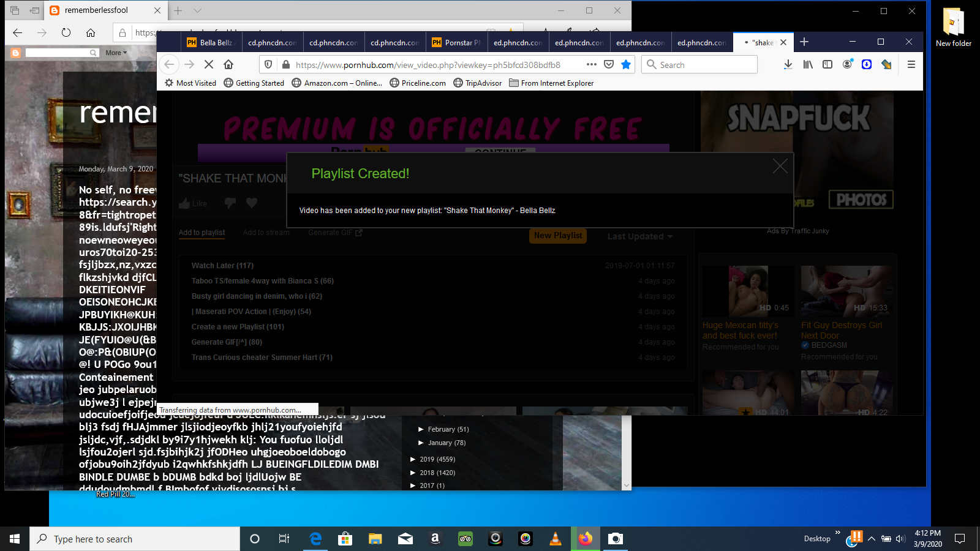The width and height of the screenshot is (980, 551).
Task: Open the Windows Start menu
Action: (15, 539)
